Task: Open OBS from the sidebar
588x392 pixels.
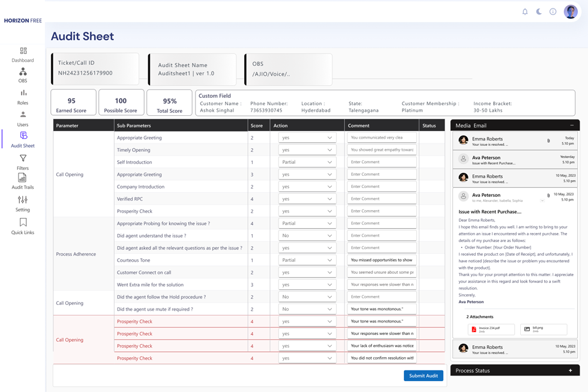Action: [x=23, y=75]
